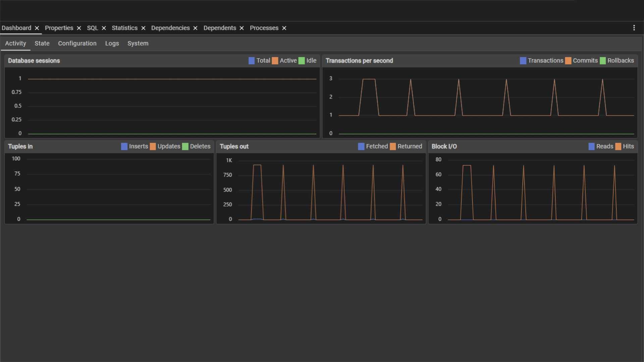
Task: Open the SQL tab
Action: (93, 28)
